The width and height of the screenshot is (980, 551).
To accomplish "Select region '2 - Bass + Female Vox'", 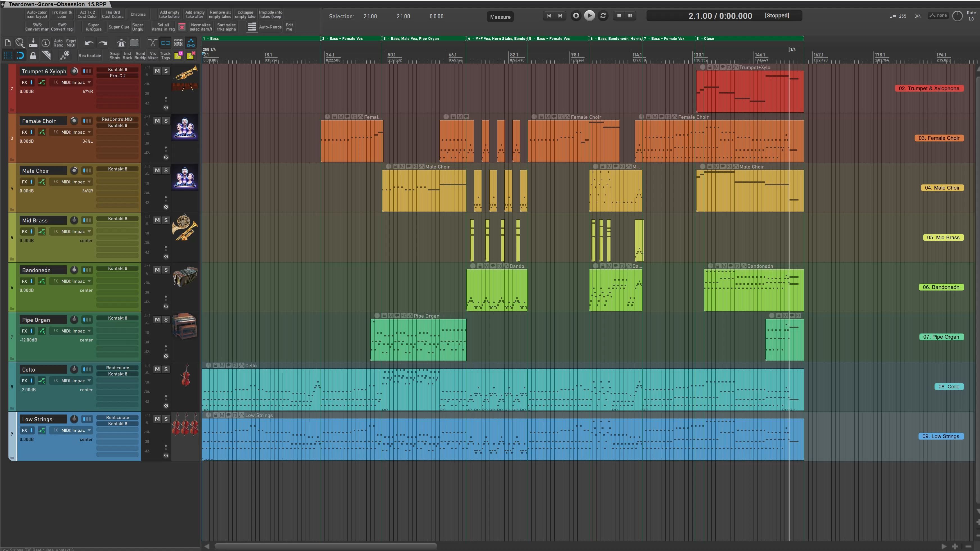I will pos(351,38).
